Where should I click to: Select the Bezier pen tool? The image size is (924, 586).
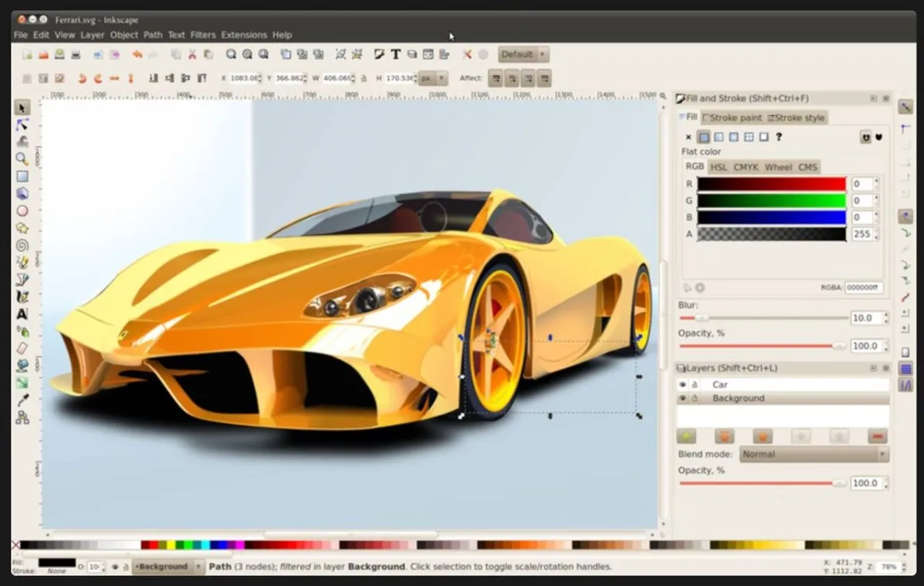pos(22,279)
